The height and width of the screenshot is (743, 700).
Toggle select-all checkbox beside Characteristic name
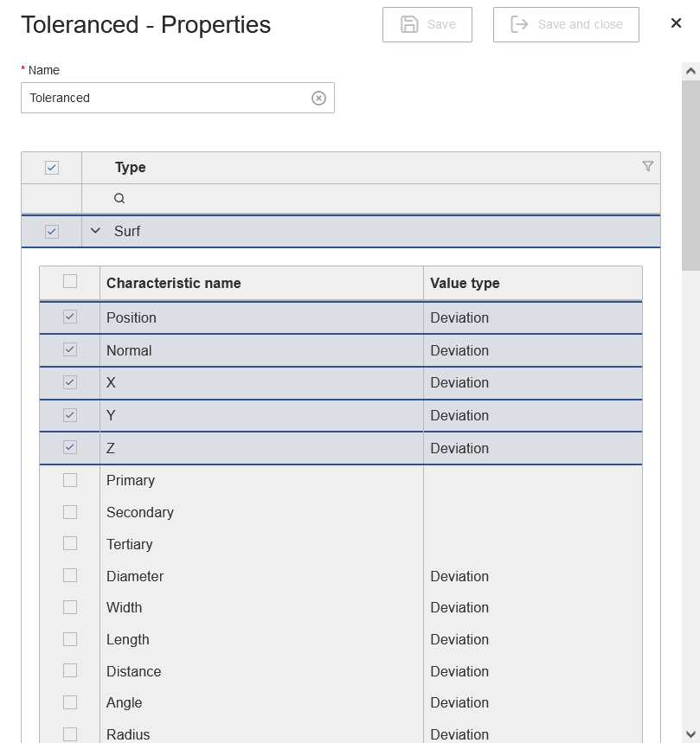pos(70,281)
